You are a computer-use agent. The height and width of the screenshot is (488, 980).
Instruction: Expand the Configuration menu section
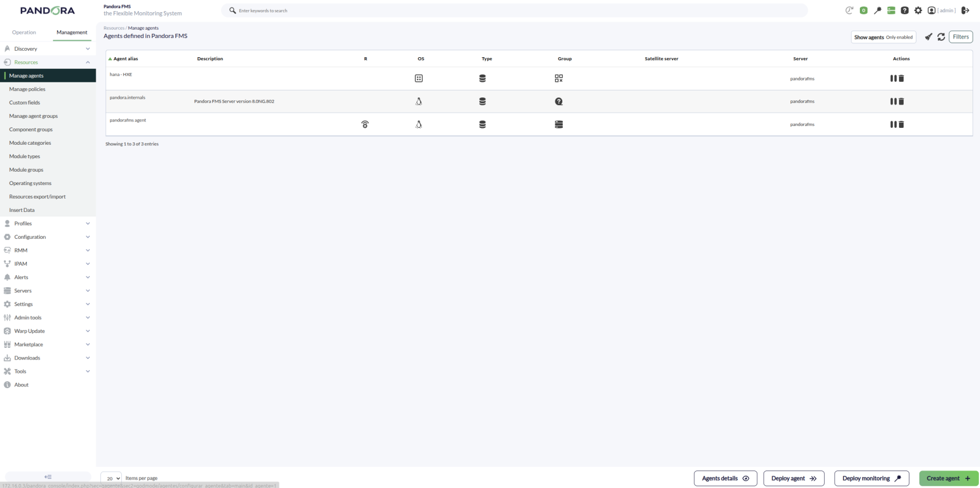pyautogui.click(x=48, y=237)
